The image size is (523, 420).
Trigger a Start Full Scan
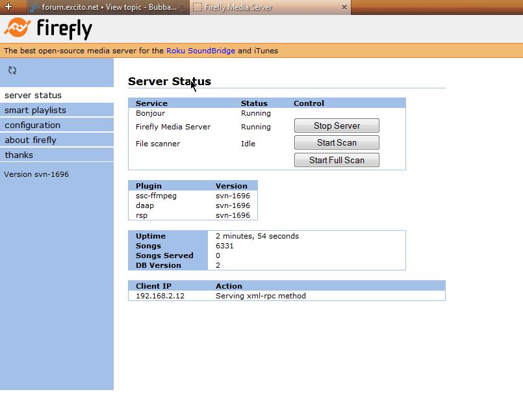coord(337,160)
